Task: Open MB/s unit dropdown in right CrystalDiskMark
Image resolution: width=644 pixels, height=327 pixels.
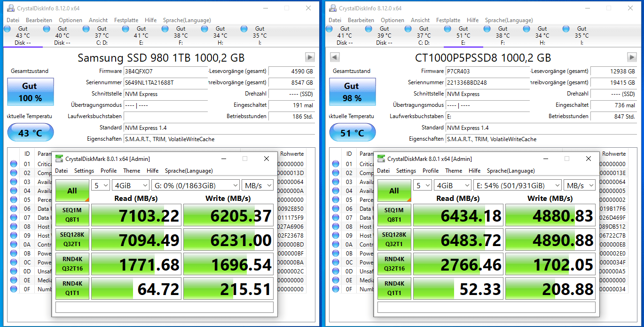Action: point(579,185)
